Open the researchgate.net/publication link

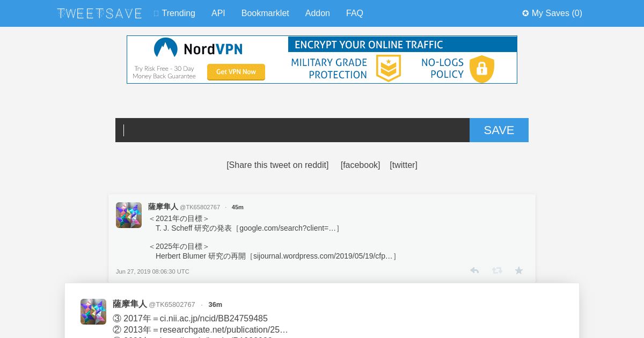coord(224,329)
